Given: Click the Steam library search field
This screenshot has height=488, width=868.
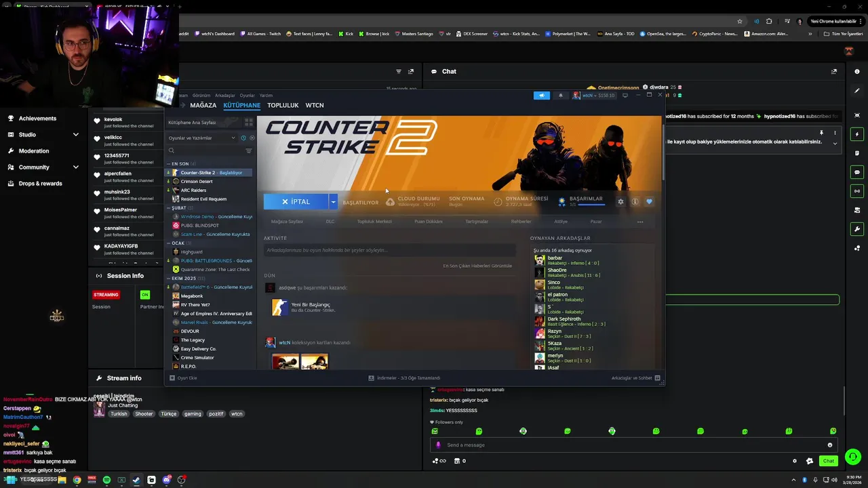Looking at the screenshot, I should tap(207, 150).
